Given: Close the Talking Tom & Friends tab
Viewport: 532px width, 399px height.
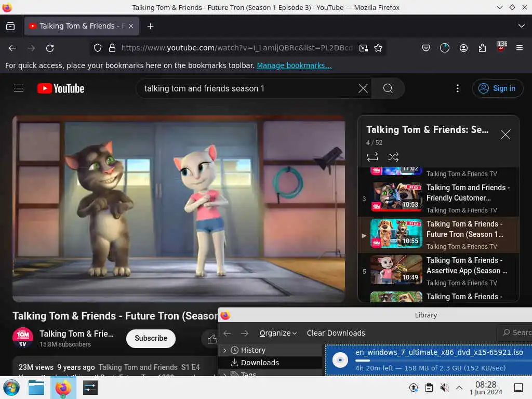Looking at the screenshot, I should pos(131,26).
